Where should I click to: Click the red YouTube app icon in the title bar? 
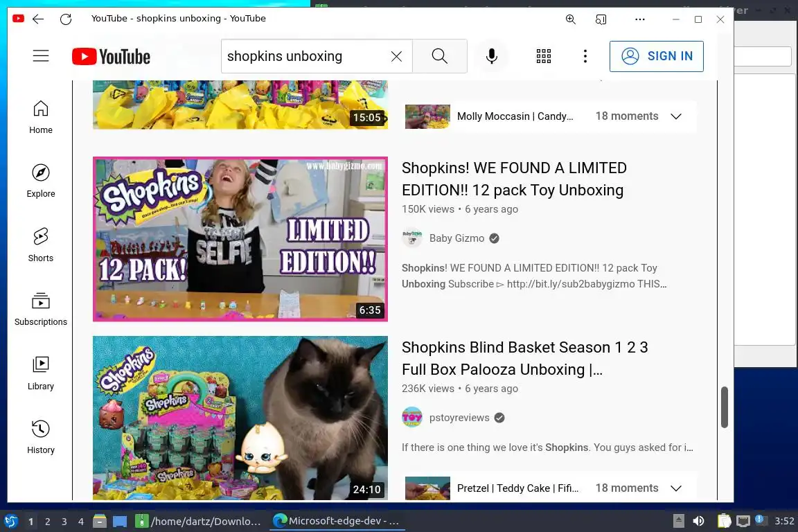pos(18,19)
